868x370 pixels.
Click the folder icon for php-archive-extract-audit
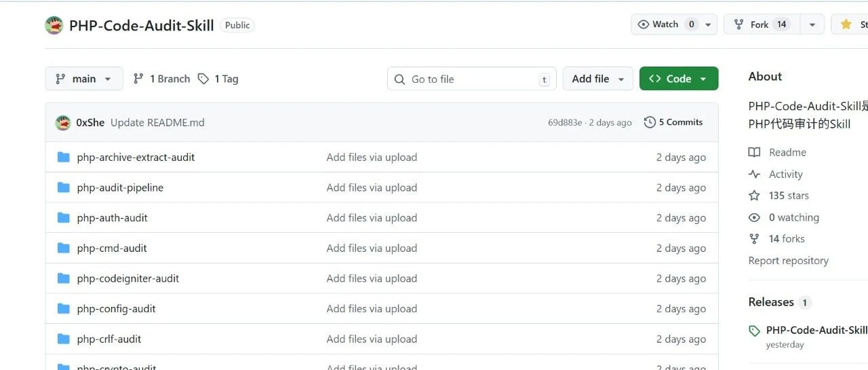64,157
